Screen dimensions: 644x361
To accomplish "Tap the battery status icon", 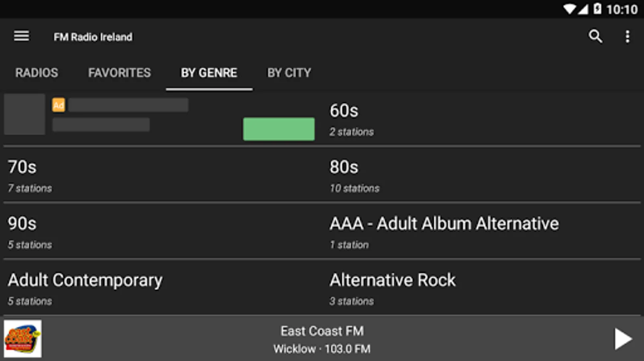I will coord(597,9).
